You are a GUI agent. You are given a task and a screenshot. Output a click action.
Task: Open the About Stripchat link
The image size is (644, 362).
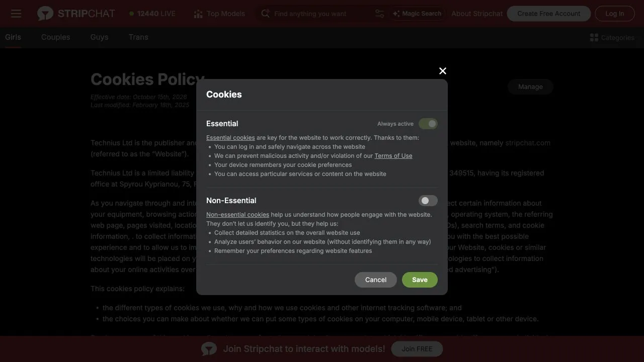(477, 14)
